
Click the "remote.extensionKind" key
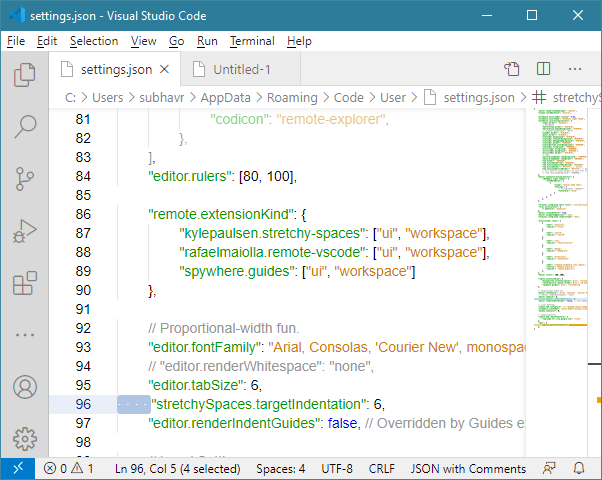222,214
